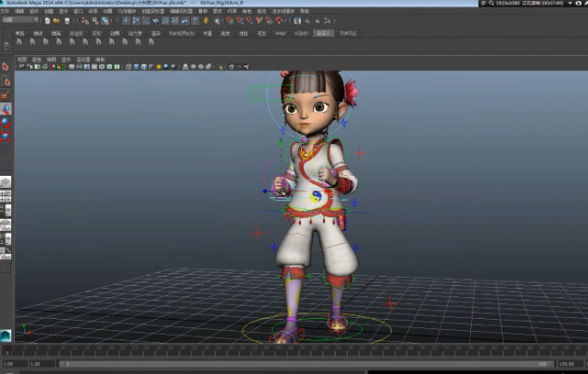Open the 着色 Shading panel menu
588x374 pixels.
[36, 59]
